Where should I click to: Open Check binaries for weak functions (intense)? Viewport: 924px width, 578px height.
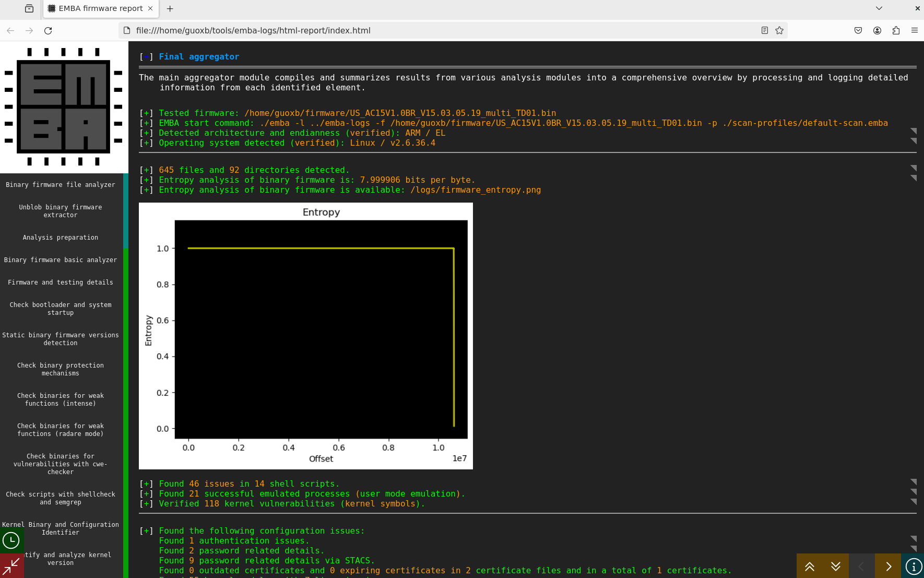pyautogui.click(x=61, y=399)
